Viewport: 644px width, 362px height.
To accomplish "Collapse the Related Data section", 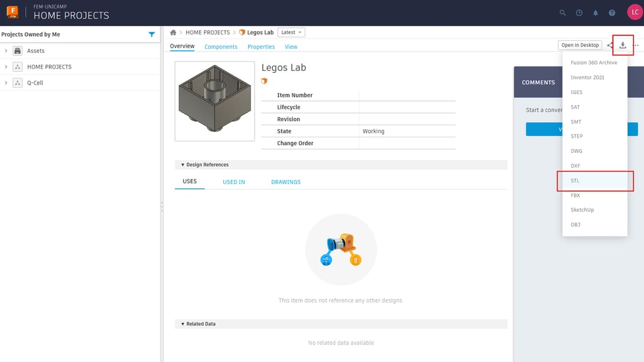I will (x=183, y=324).
